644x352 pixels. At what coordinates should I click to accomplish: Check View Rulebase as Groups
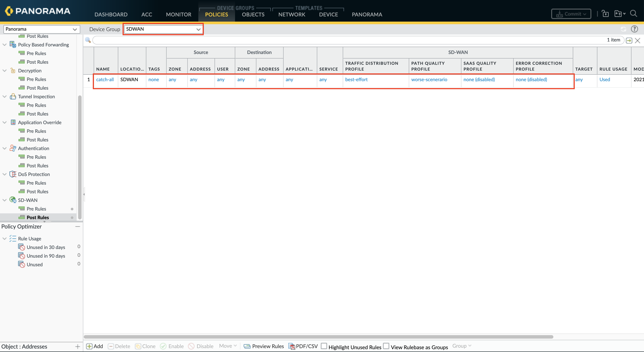click(x=386, y=346)
